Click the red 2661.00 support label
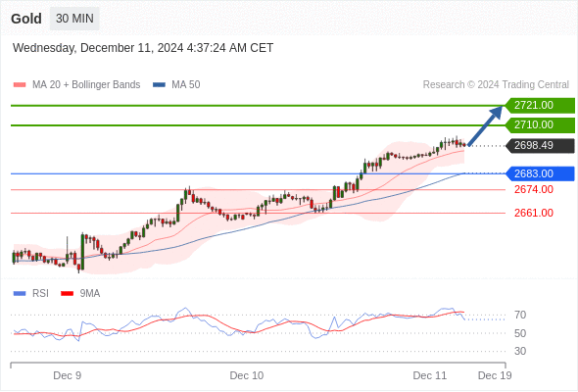The height and width of the screenshot is (392, 578). [x=534, y=213]
